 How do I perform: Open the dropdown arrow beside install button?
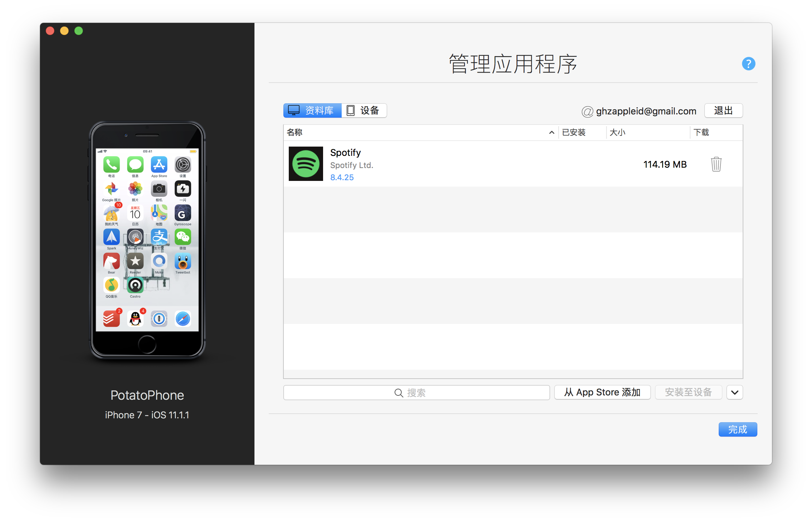click(735, 392)
